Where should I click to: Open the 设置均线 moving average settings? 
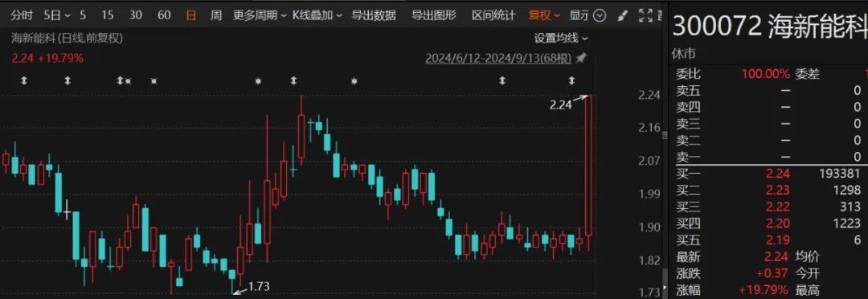point(561,39)
